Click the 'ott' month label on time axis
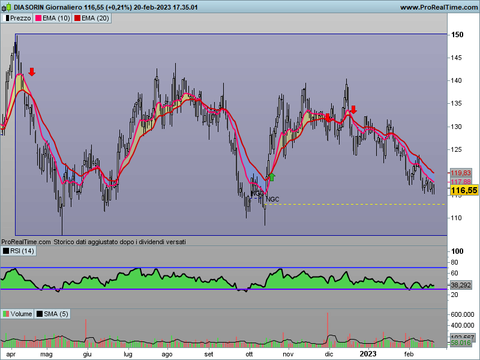 coord(249,354)
